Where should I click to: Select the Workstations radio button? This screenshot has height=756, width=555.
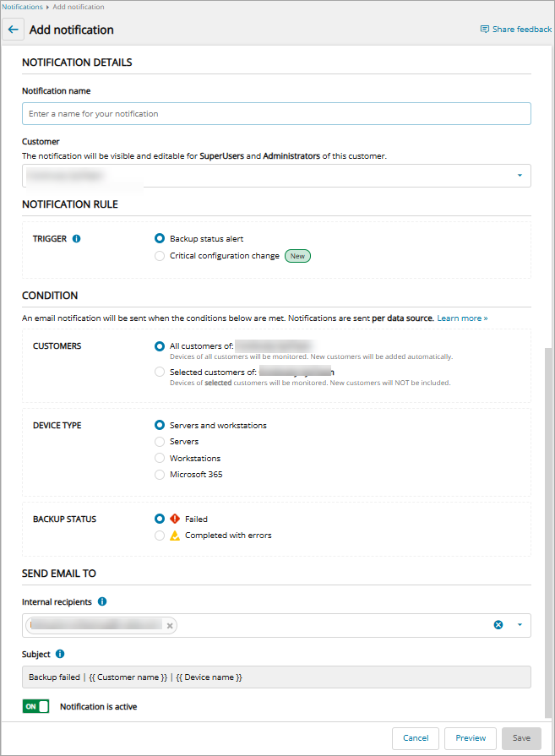[160, 459]
